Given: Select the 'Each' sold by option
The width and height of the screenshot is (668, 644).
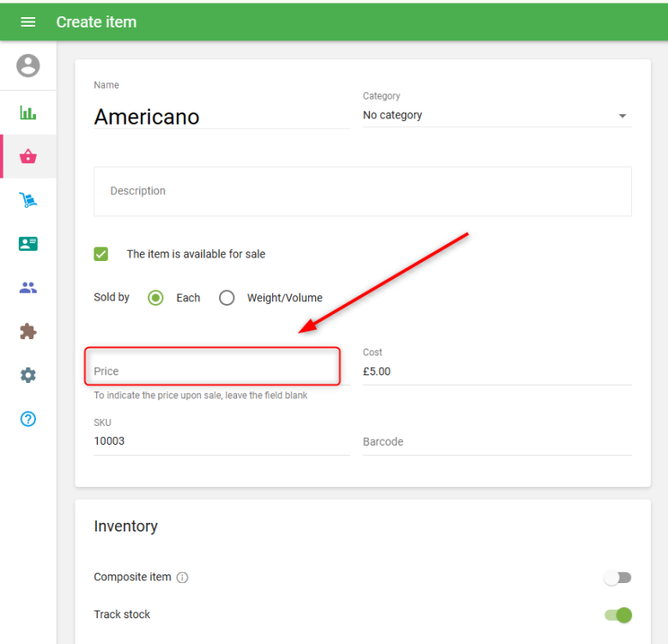Looking at the screenshot, I should click(x=155, y=298).
